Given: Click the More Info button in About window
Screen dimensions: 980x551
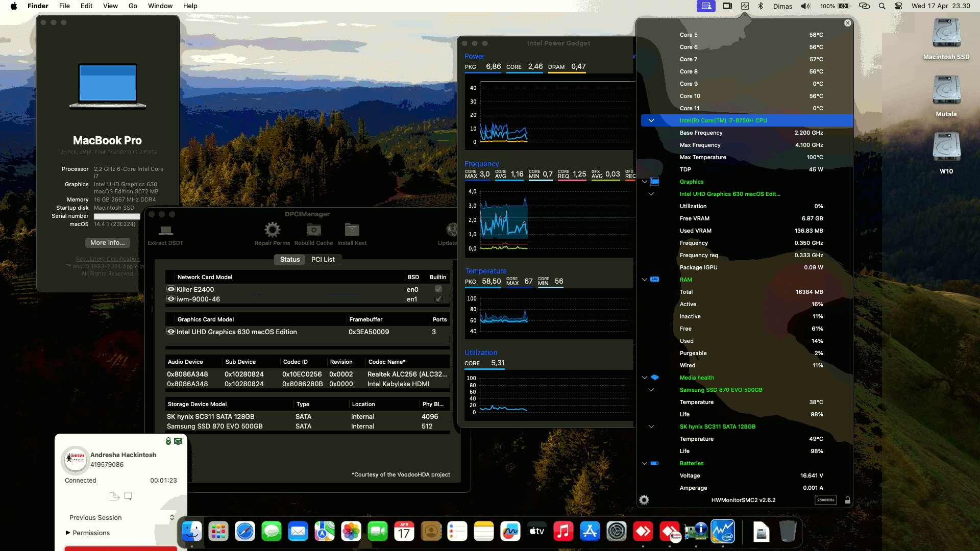Looking at the screenshot, I should tap(107, 243).
